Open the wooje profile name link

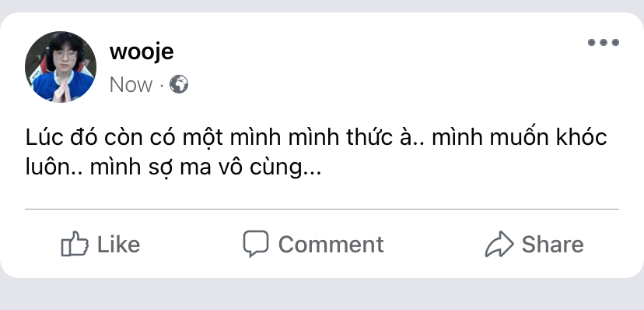pos(142,52)
